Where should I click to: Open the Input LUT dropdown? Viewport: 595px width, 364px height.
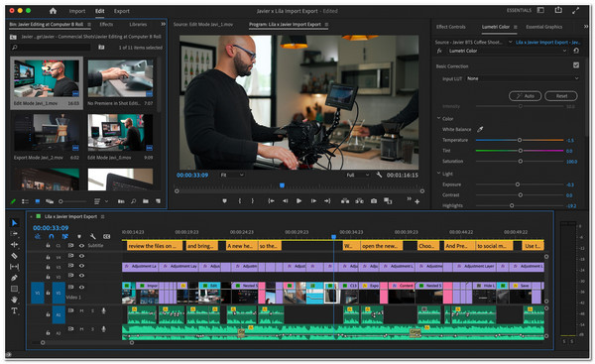click(x=523, y=78)
